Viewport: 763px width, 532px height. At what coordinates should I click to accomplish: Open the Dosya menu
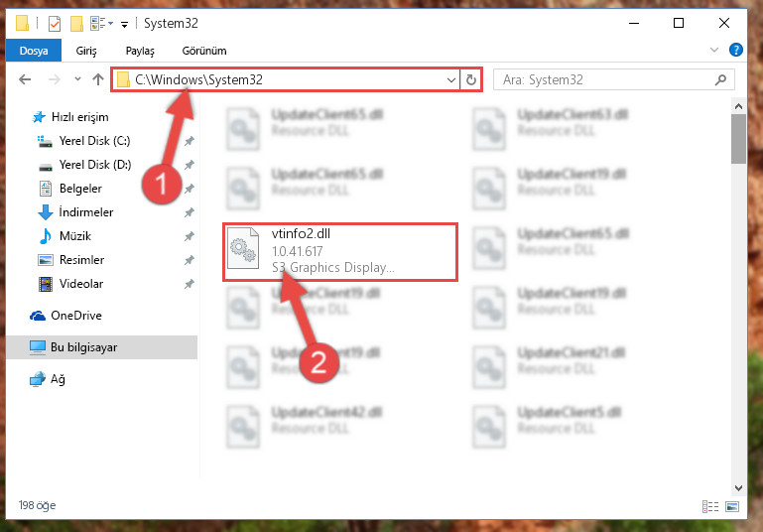(34, 51)
